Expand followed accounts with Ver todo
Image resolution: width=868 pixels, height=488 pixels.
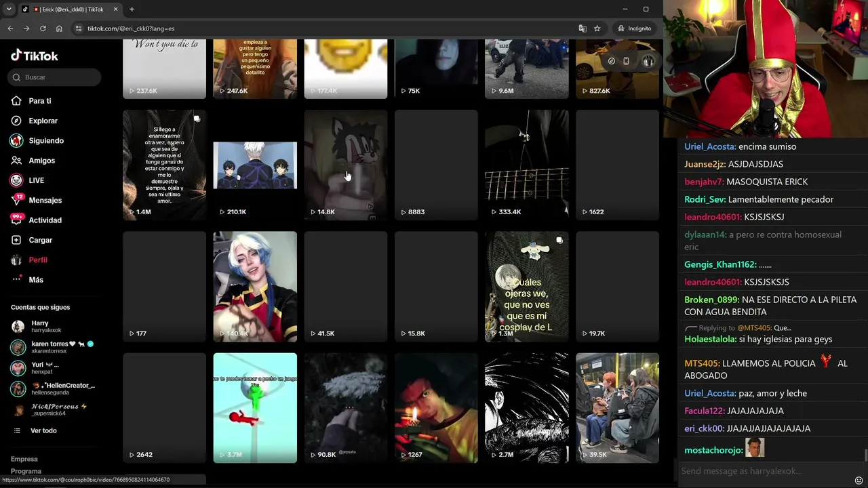pyautogui.click(x=43, y=430)
